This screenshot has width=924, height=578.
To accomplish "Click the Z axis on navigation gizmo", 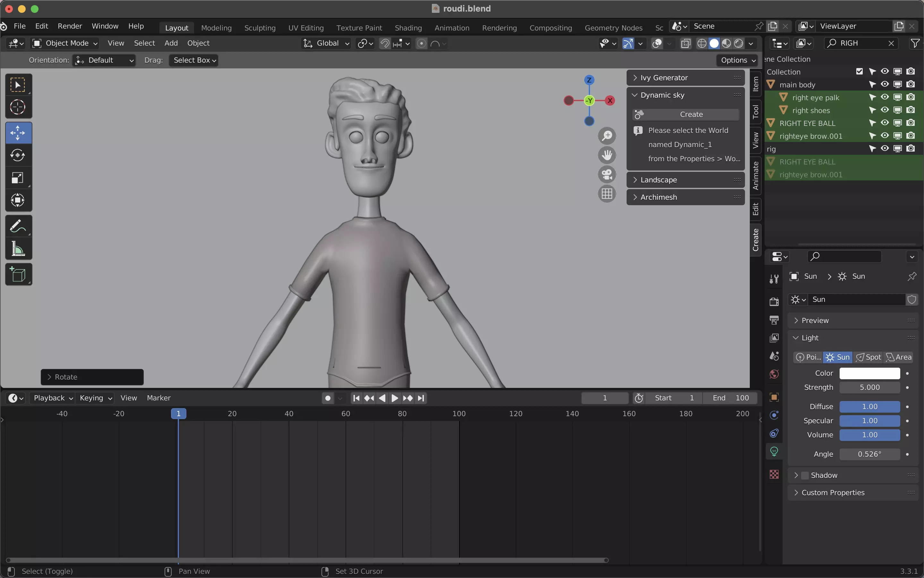I will point(589,80).
